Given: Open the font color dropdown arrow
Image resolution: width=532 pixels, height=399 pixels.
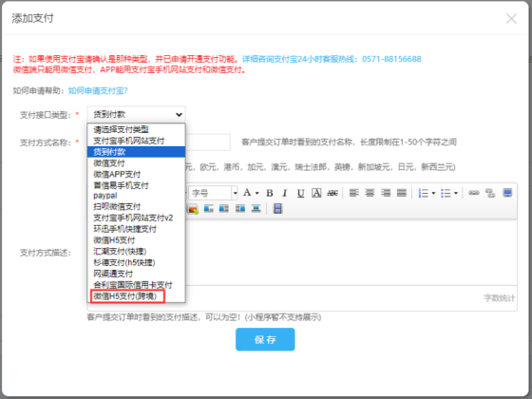Looking at the screenshot, I should pos(257,193).
